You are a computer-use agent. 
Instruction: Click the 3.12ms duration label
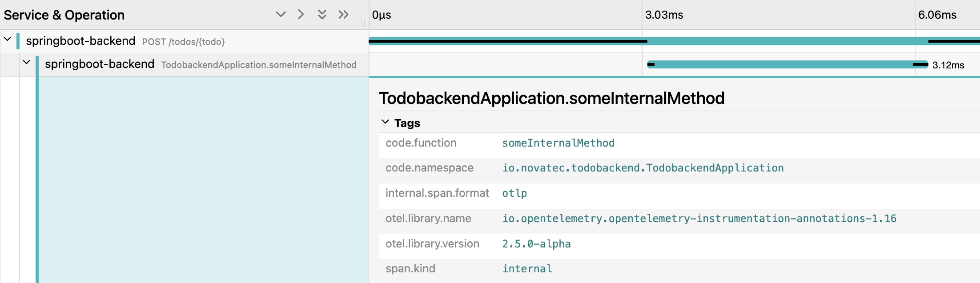coord(948,65)
